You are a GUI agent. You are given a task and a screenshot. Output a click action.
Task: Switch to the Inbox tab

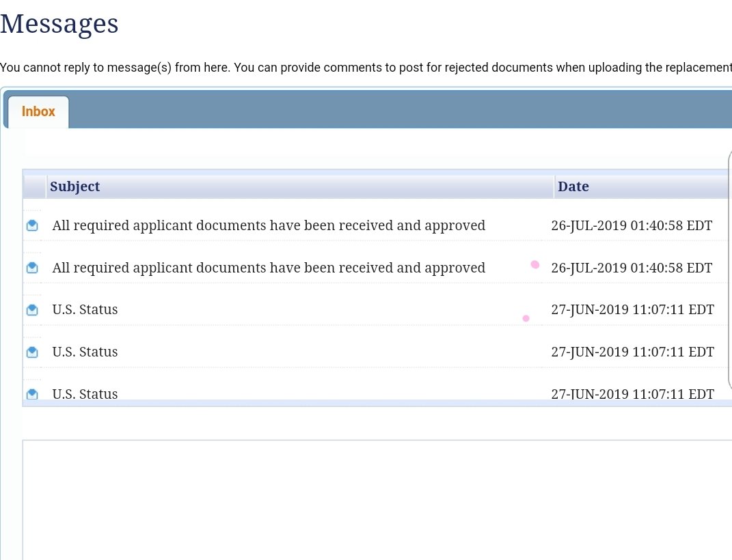(38, 112)
